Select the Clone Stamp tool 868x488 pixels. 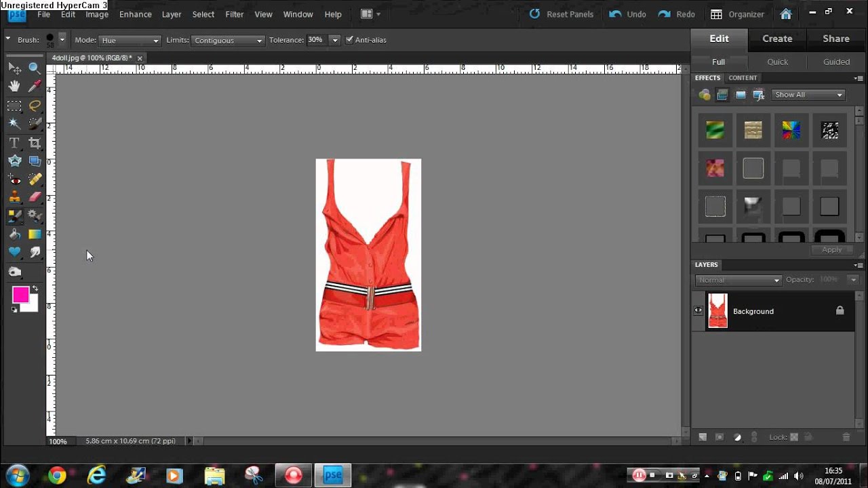point(14,197)
